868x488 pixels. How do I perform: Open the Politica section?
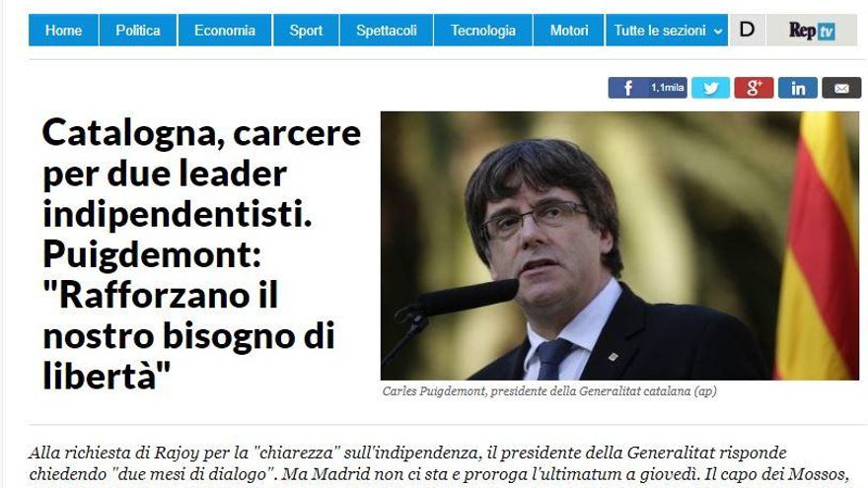pyautogui.click(x=138, y=30)
